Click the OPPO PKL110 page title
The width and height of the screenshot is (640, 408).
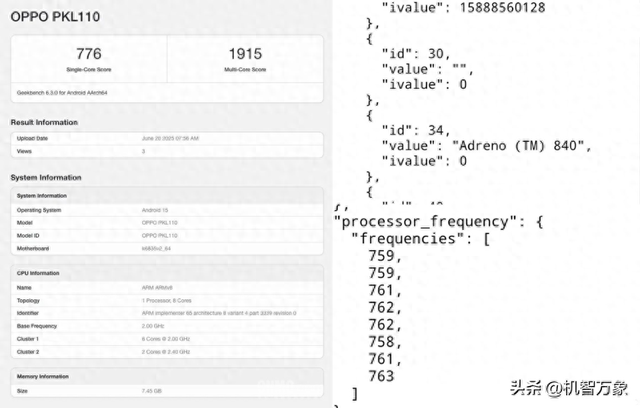click(x=55, y=17)
